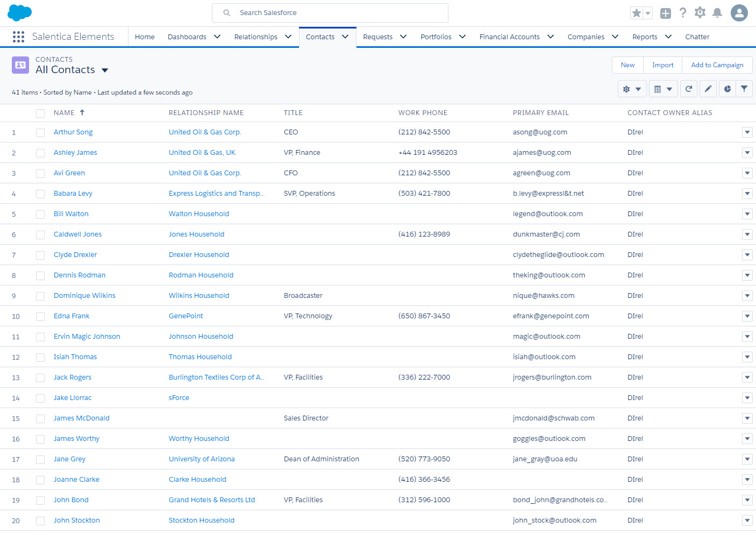Expand the Display As table dropdown
Viewport: 756px width, 535px height.
[662, 89]
